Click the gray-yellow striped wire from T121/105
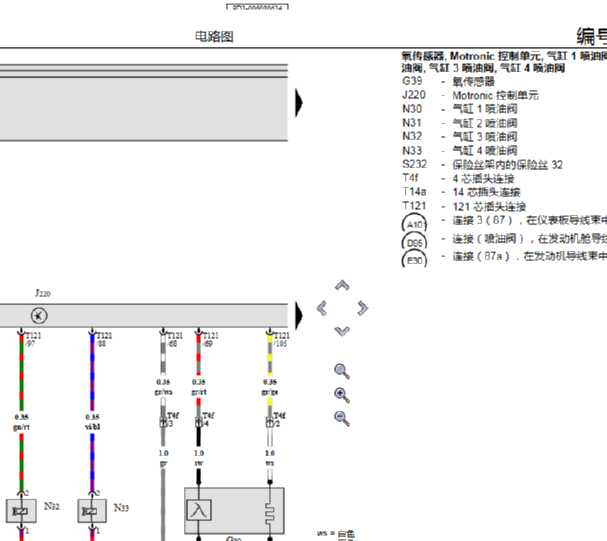Viewport: 607px width, 541px height. point(270,355)
